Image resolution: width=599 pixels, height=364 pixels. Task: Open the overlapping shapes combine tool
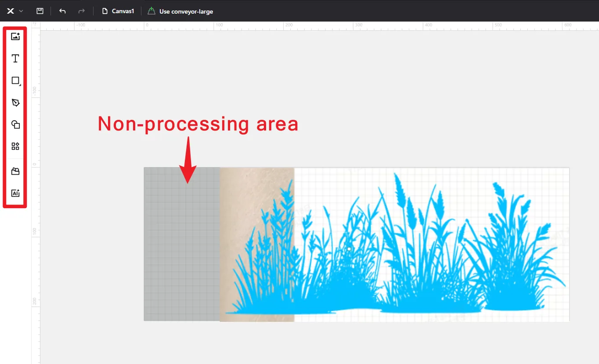(x=15, y=124)
